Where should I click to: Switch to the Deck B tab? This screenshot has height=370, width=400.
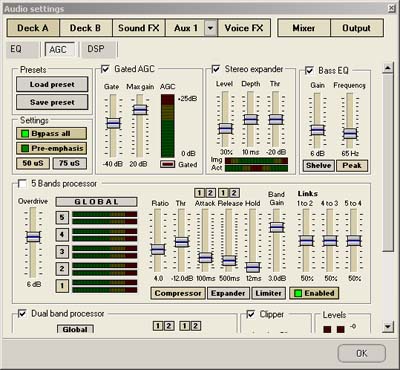(x=86, y=28)
